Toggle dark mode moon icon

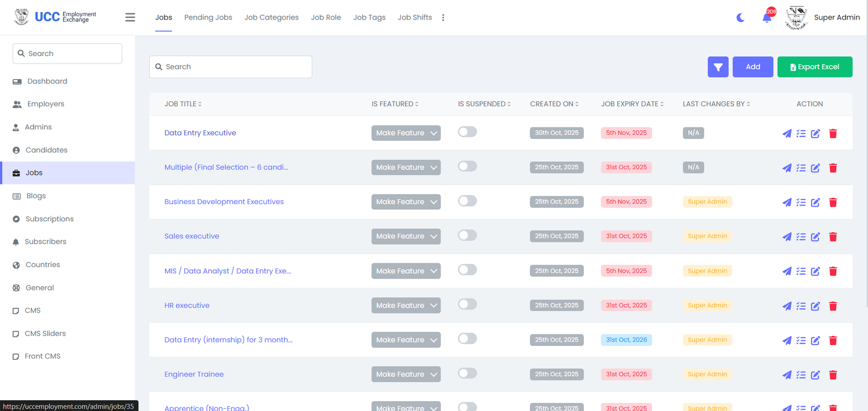click(x=741, y=18)
